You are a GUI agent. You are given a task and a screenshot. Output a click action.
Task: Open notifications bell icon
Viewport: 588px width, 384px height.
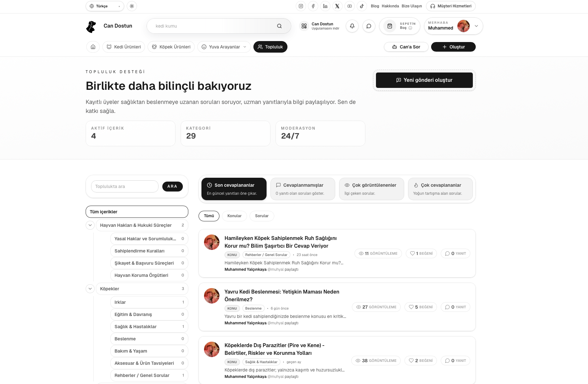pyautogui.click(x=352, y=26)
